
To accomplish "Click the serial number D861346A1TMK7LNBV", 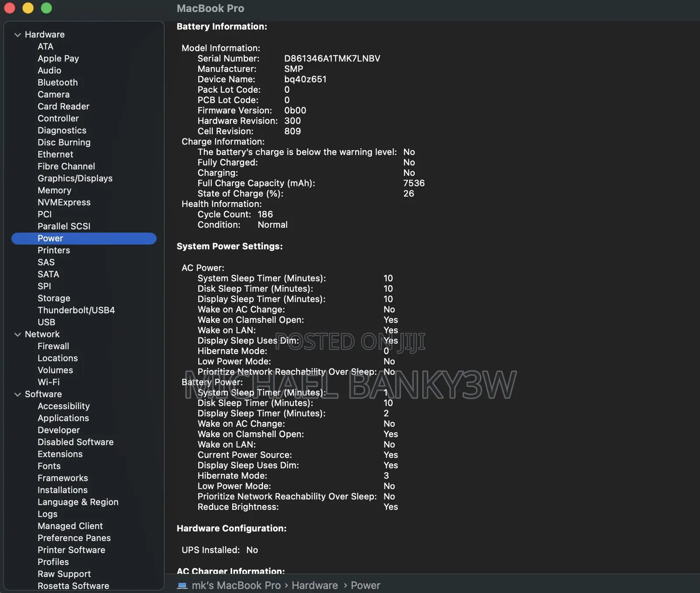I will click(x=332, y=58).
